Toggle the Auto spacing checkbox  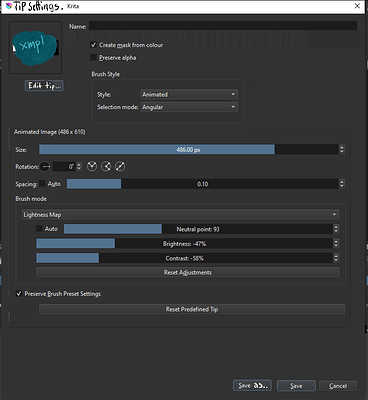tap(42, 183)
